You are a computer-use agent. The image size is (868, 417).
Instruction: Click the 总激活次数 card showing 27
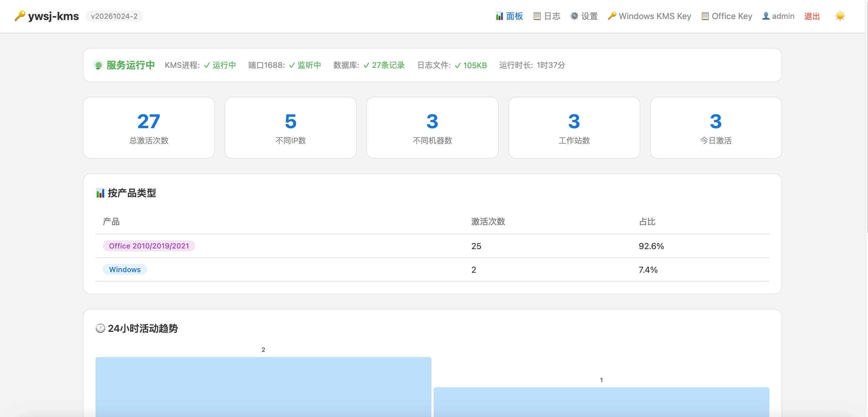click(x=149, y=128)
